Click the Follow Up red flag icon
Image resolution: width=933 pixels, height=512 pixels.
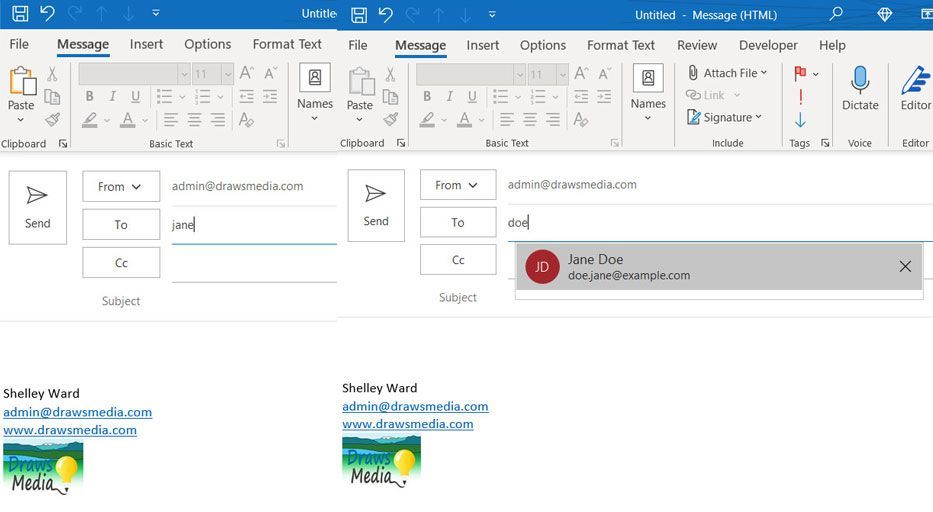pos(800,73)
